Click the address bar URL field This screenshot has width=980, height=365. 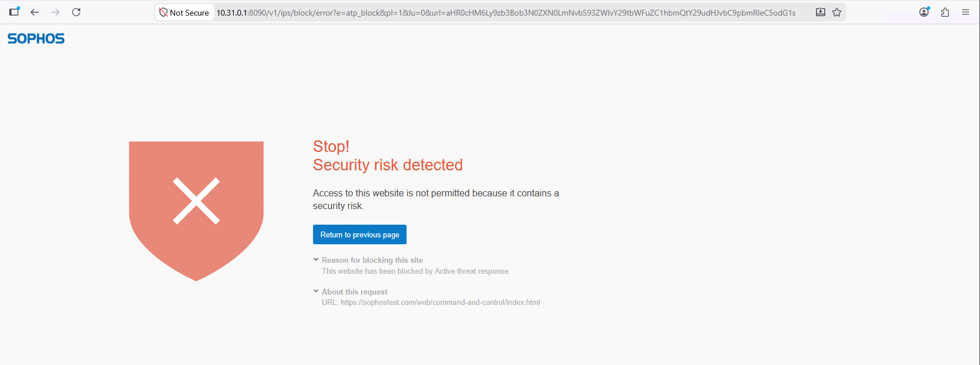pyautogui.click(x=506, y=12)
